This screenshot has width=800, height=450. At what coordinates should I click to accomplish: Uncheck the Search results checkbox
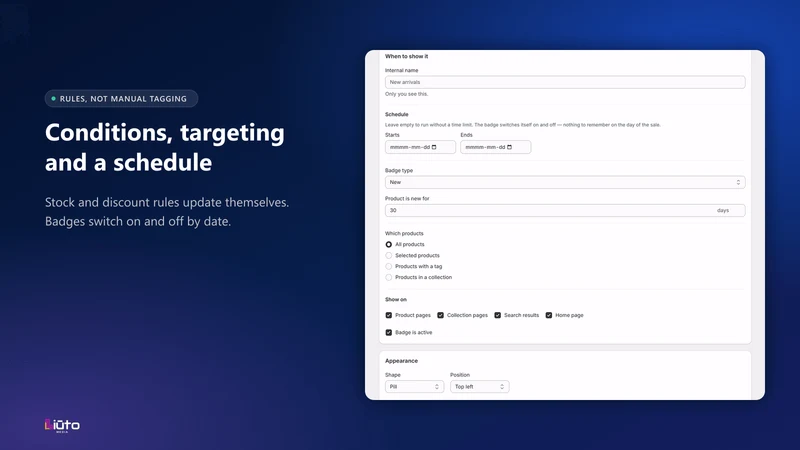[497, 315]
